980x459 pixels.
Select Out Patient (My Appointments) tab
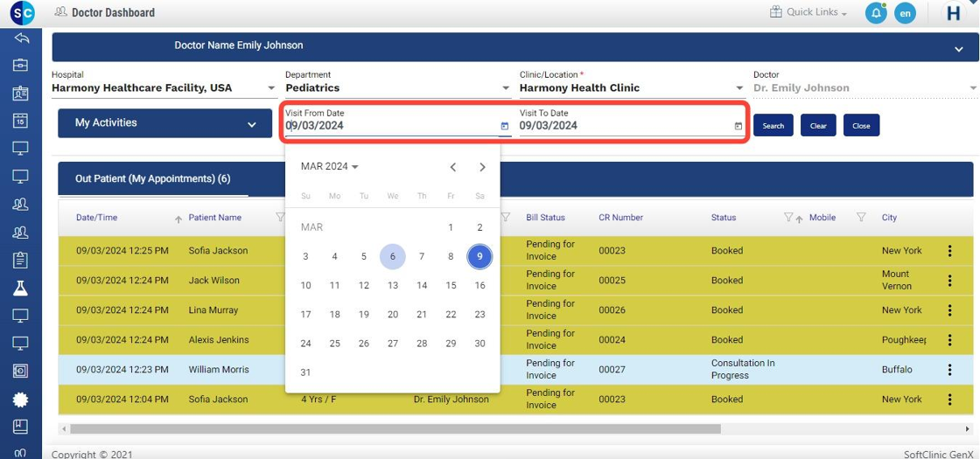tap(152, 178)
